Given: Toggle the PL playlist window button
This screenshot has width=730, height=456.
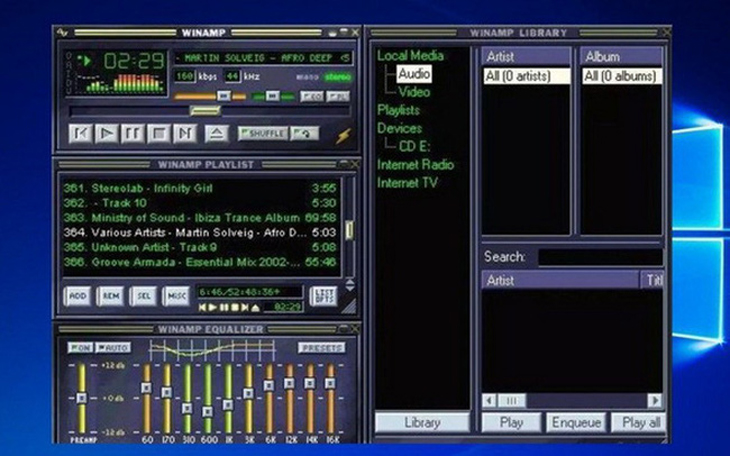Looking at the screenshot, I should (x=338, y=96).
